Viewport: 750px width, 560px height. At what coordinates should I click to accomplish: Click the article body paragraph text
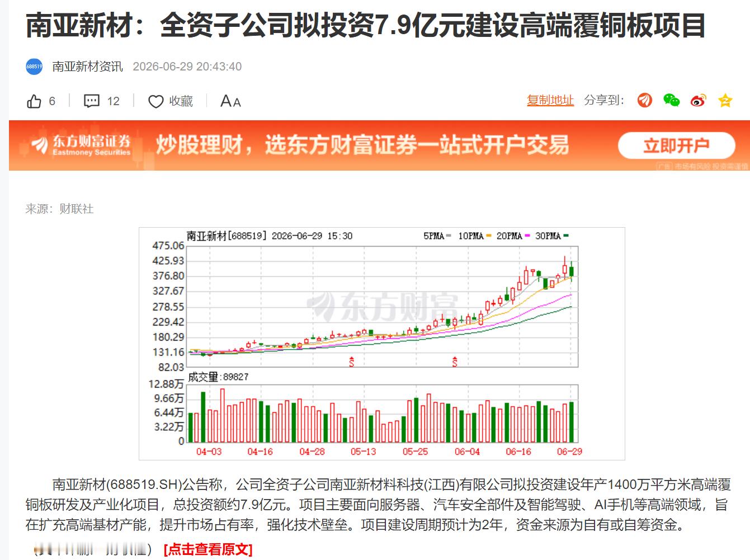pos(378,505)
